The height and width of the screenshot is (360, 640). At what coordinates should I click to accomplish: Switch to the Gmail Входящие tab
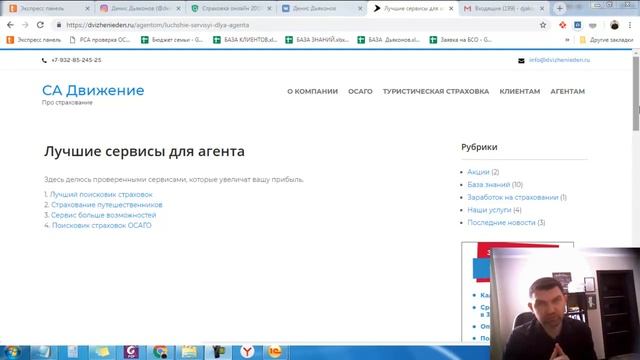click(x=504, y=8)
